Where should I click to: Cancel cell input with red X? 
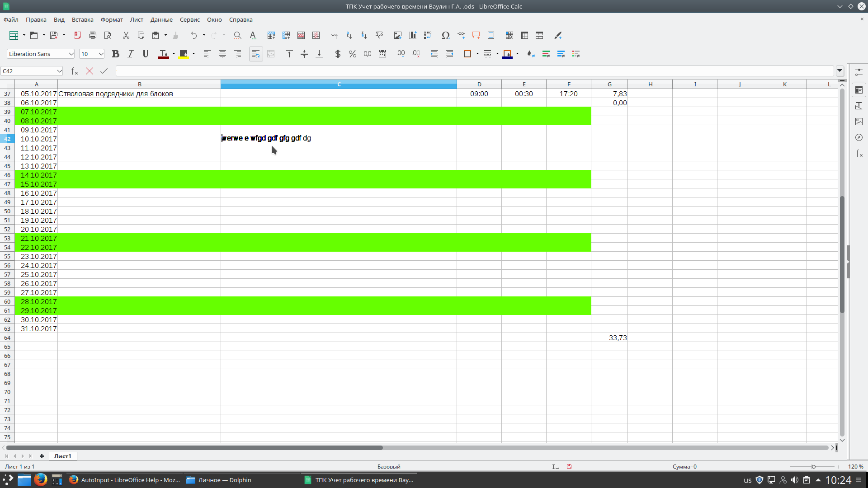90,71
